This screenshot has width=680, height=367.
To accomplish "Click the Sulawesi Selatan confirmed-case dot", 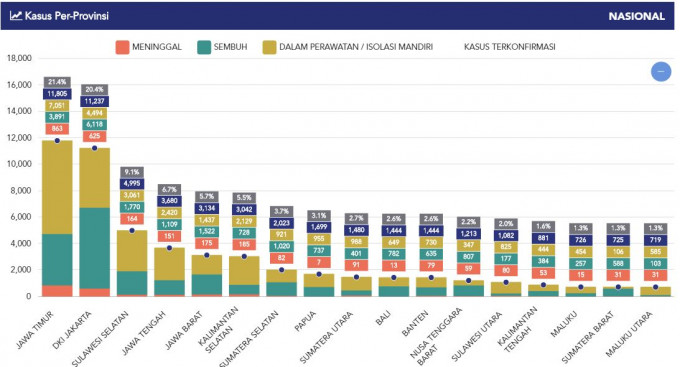I will 132,230.
